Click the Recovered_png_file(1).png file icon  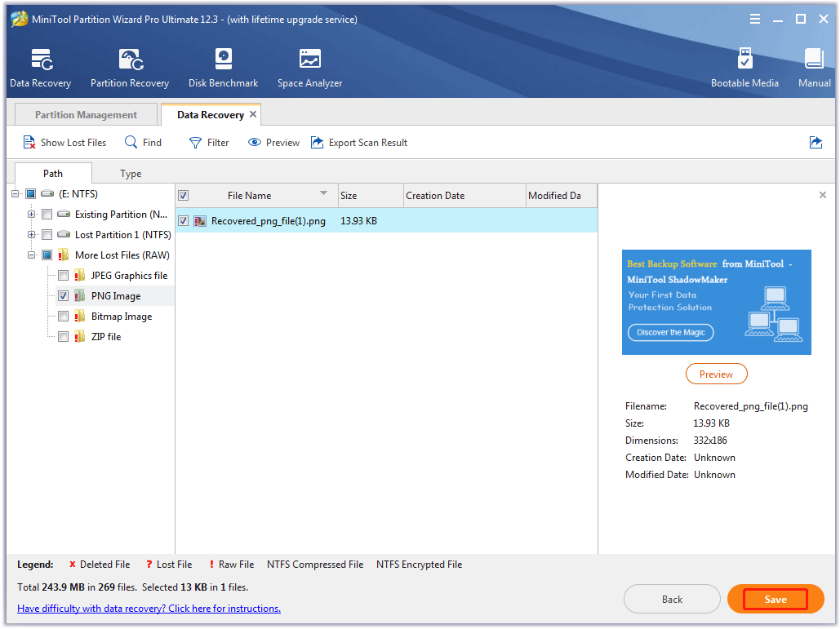click(x=200, y=220)
